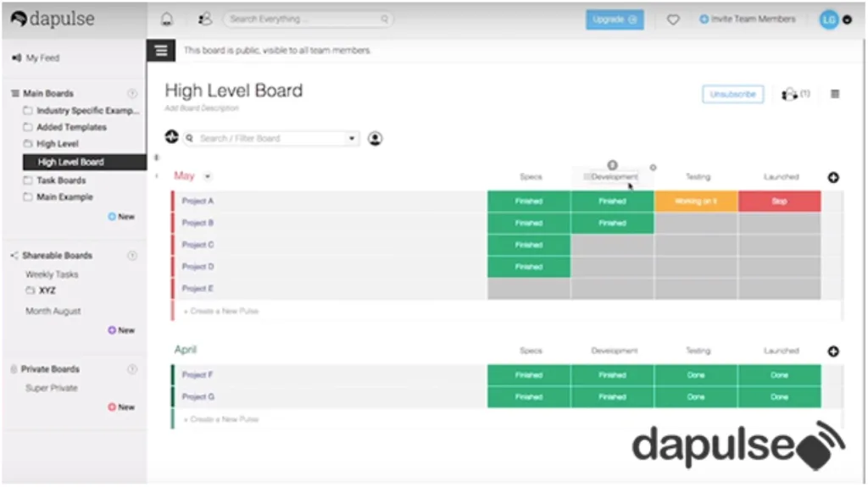Open Project A Testing Working on it status
Image resolution: width=868 pixels, height=487 pixels.
[696, 202]
